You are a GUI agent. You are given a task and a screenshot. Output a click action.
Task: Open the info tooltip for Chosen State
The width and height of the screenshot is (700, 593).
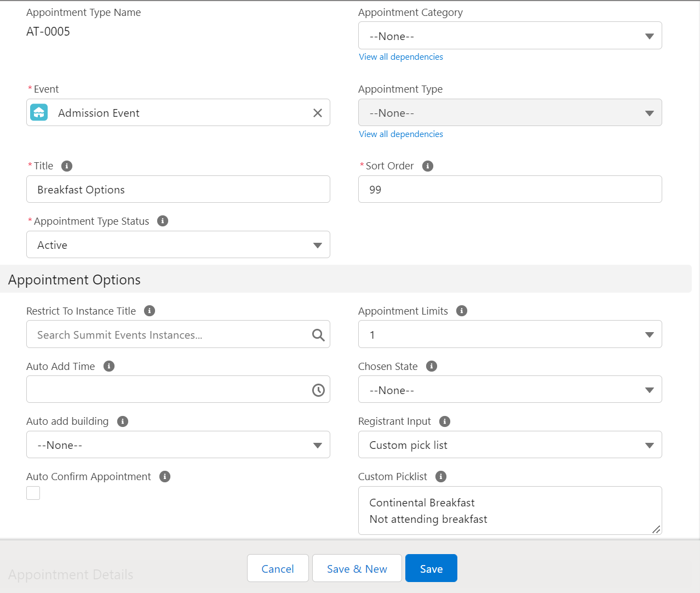[431, 366]
